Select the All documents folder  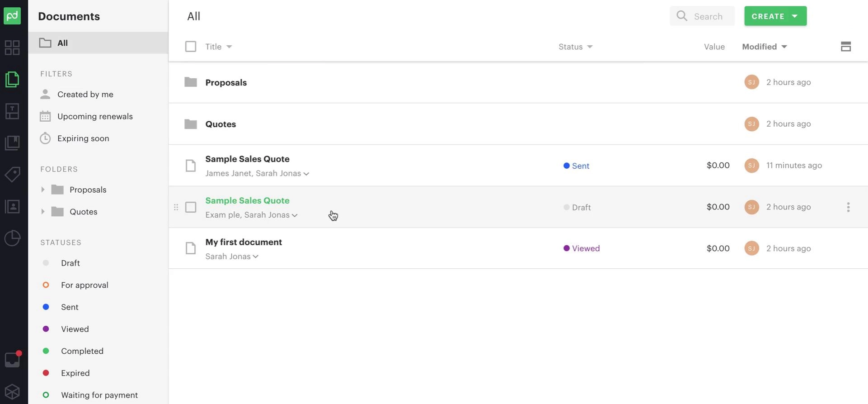pyautogui.click(x=98, y=43)
